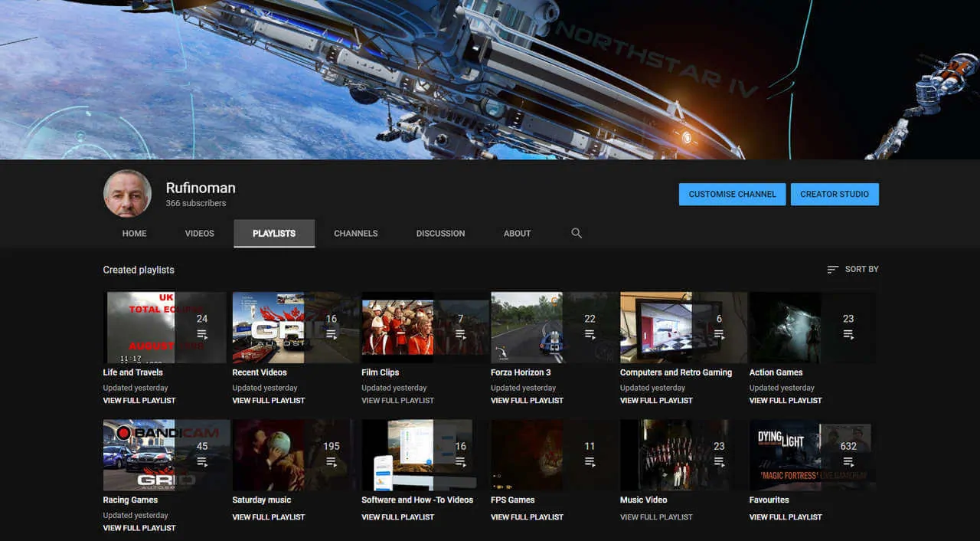Open the Action Games playlist title
The height and width of the screenshot is (541, 980).
776,372
